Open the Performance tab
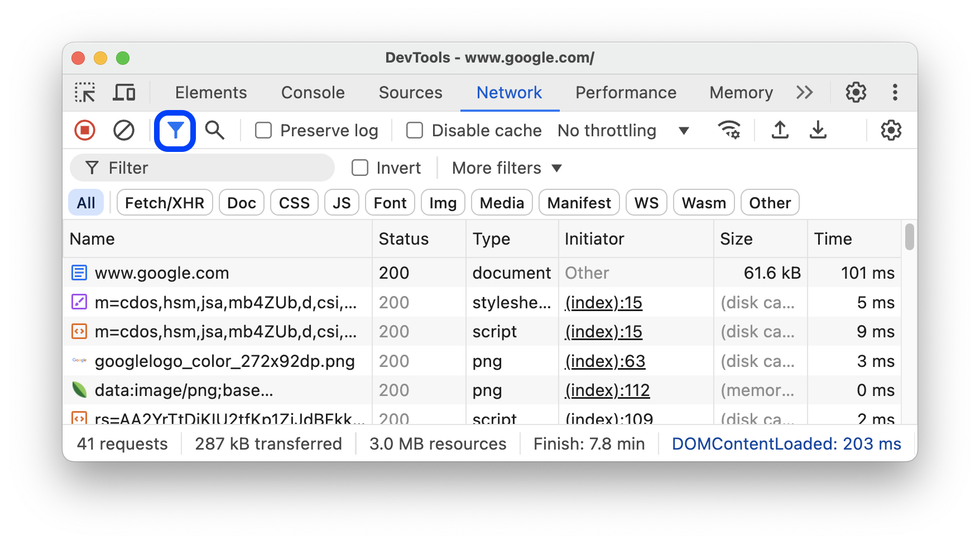 click(626, 93)
